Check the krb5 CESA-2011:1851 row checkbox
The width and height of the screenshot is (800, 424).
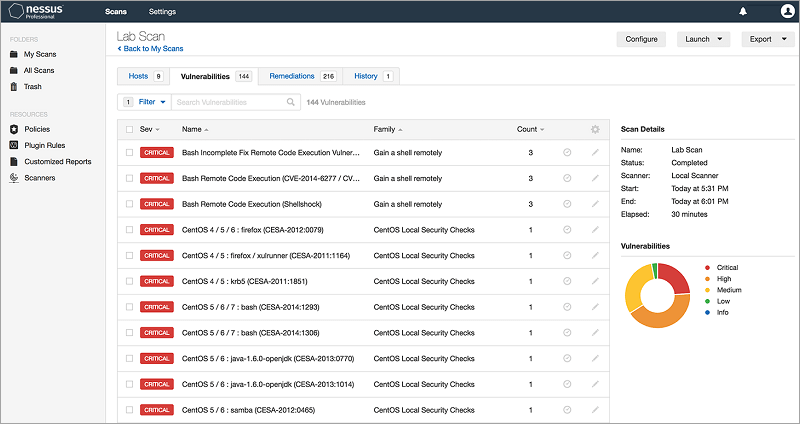click(x=130, y=281)
